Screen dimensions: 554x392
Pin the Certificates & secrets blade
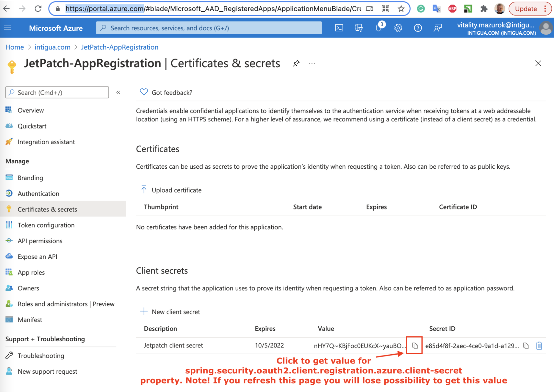296,63
